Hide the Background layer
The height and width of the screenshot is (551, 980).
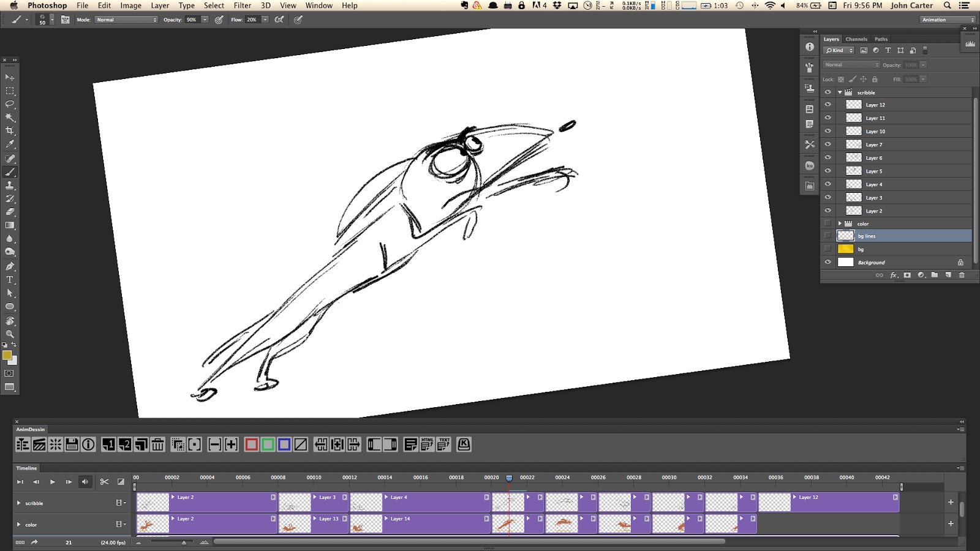click(x=828, y=262)
